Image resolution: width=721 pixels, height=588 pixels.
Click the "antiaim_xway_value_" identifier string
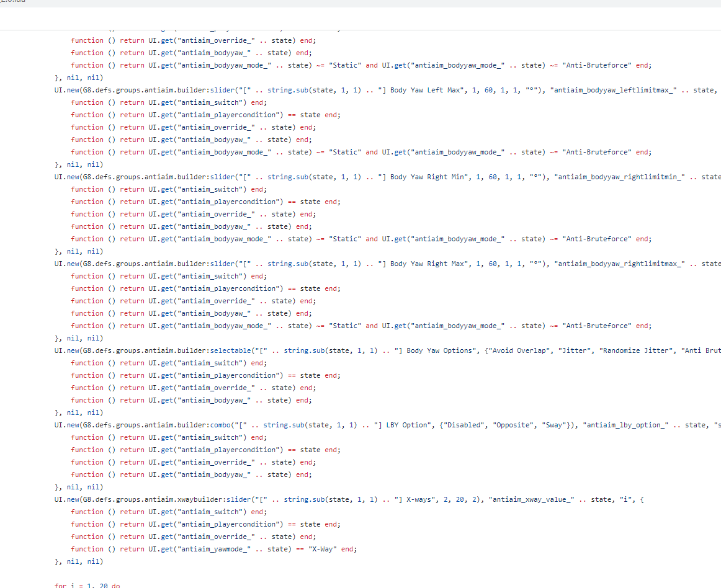pos(532,499)
